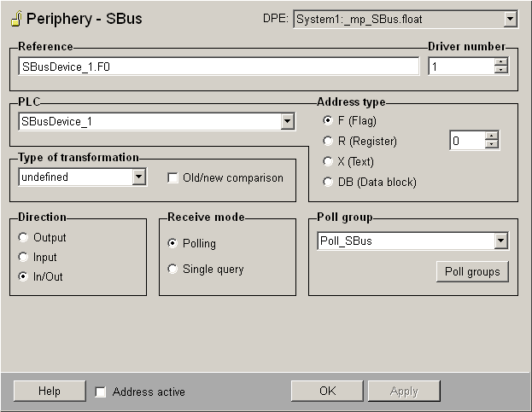
Task: Increment the address type number spinner
Action: (x=491, y=136)
